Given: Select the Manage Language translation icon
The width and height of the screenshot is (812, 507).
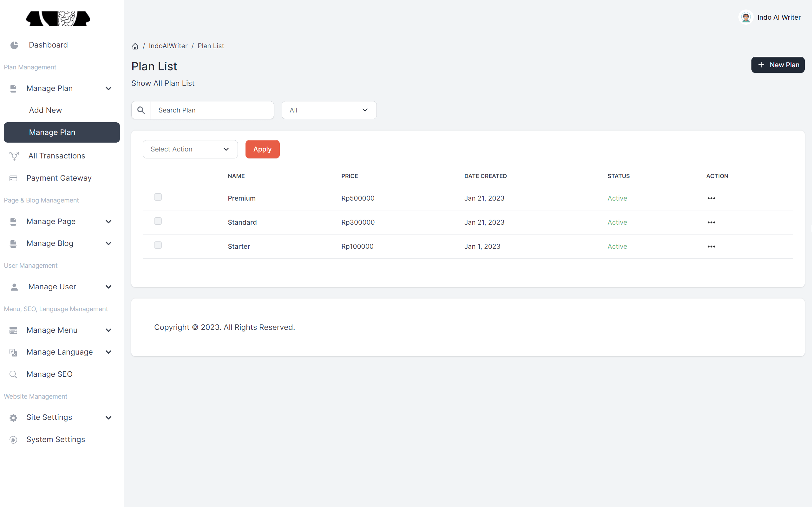Looking at the screenshot, I should click(x=13, y=352).
